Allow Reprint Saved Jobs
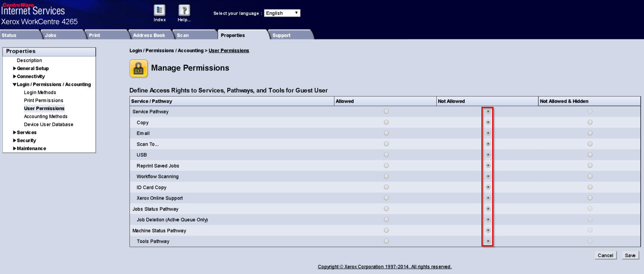The image size is (644, 274). point(386,166)
